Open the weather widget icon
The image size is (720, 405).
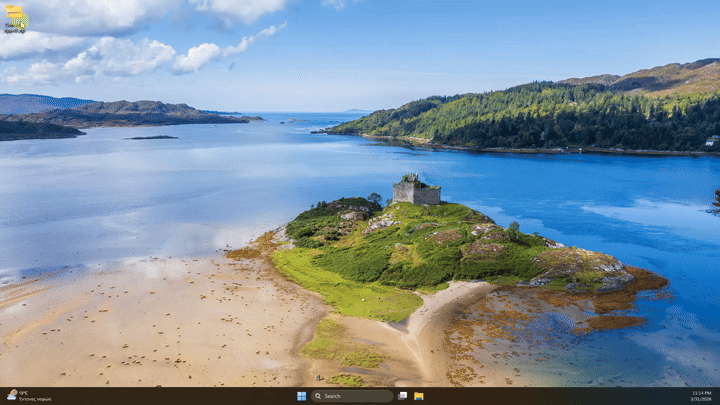(11, 395)
